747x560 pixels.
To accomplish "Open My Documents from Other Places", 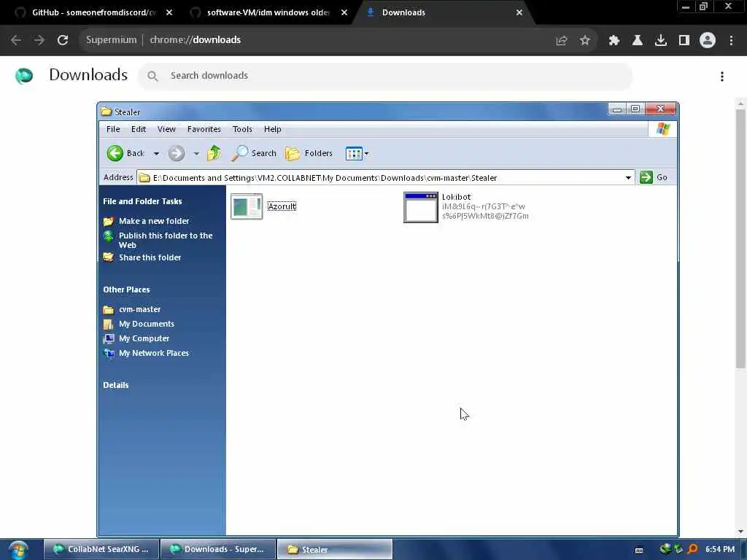I will tap(146, 324).
